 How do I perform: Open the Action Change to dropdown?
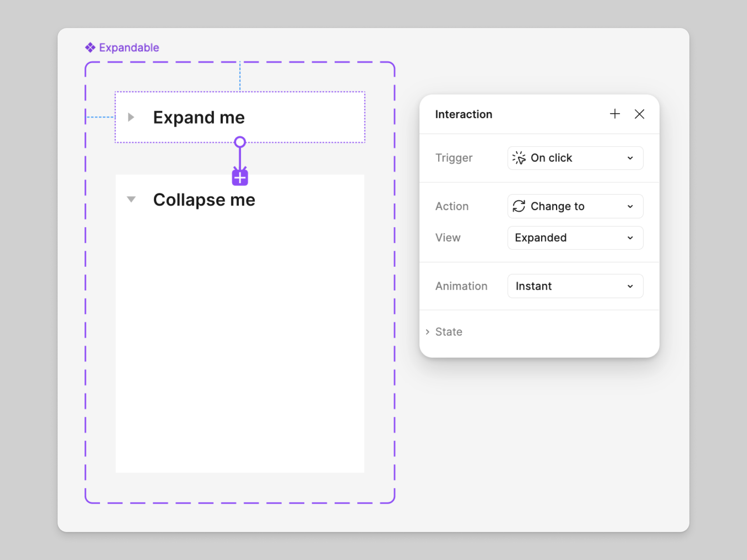575,206
